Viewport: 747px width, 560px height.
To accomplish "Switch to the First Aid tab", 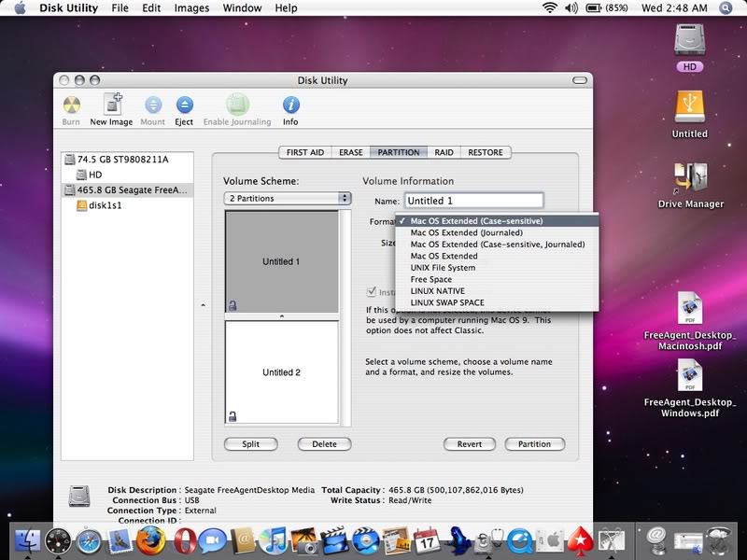I will click(305, 152).
